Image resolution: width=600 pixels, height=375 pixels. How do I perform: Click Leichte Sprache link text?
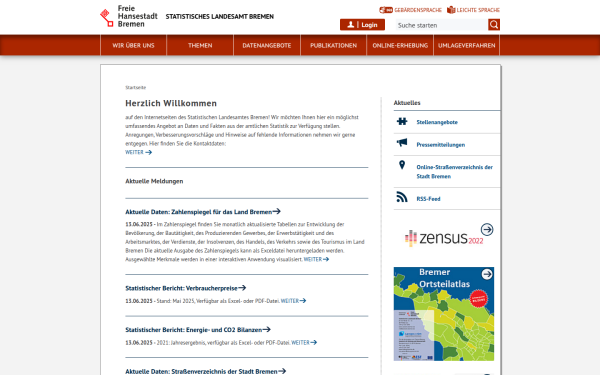478,10
